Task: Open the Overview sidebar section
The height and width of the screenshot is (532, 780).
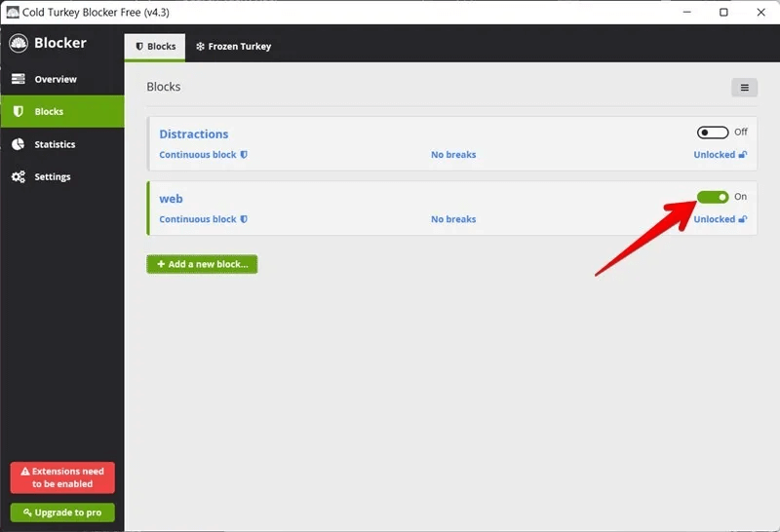Action: click(62, 79)
